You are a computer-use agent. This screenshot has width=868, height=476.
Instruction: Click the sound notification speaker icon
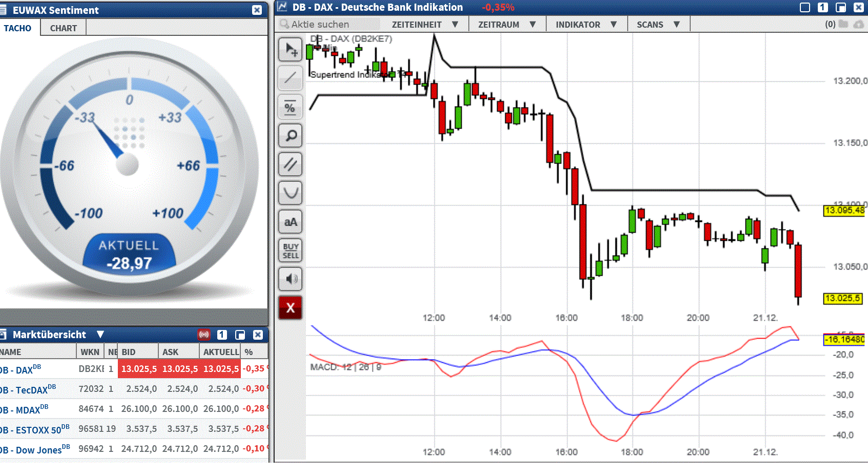tap(290, 279)
